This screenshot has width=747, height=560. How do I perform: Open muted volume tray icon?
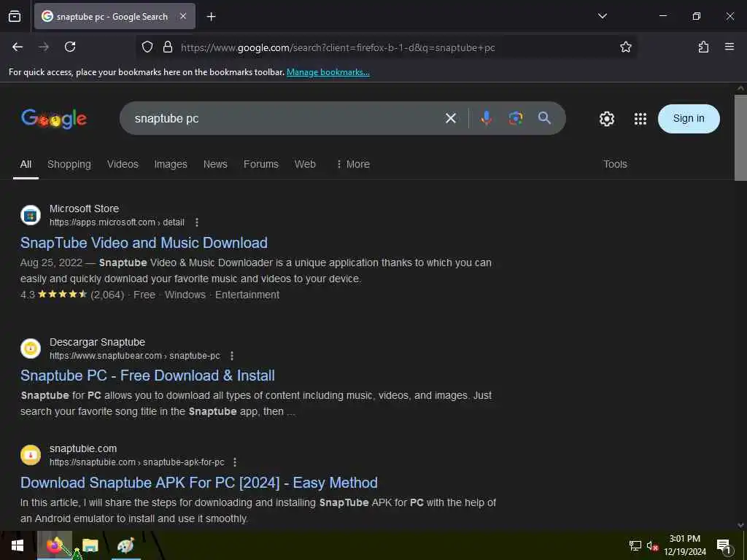(652, 545)
